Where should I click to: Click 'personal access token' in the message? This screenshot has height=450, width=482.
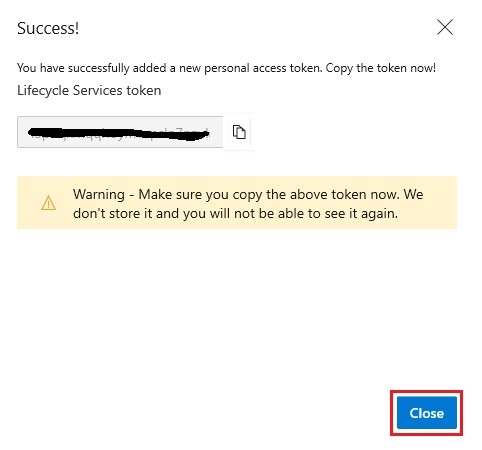click(x=263, y=68)
